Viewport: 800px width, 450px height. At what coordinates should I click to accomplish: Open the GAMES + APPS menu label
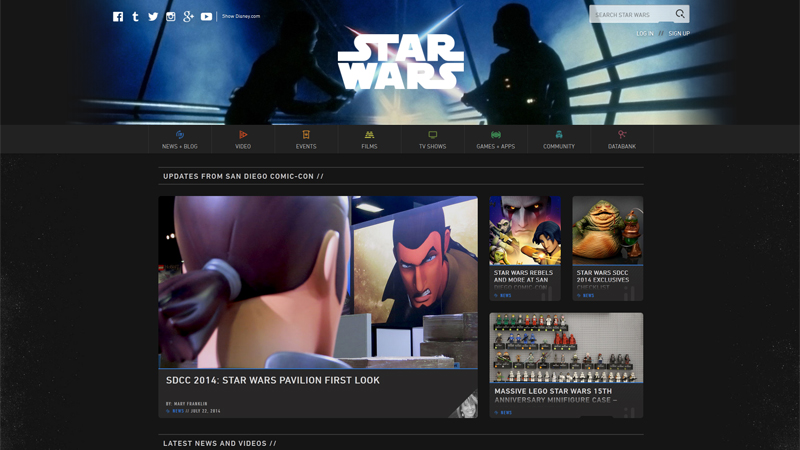point(496,146)
